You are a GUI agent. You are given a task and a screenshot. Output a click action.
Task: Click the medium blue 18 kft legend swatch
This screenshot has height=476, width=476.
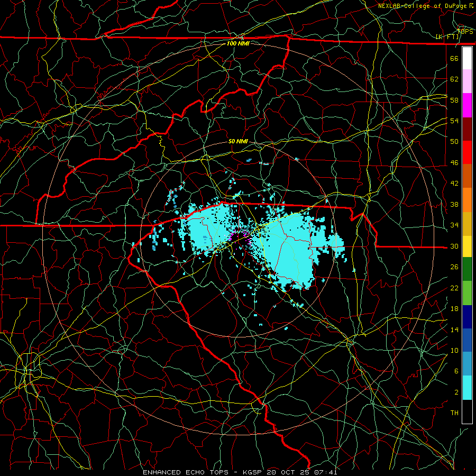(467, 340)
